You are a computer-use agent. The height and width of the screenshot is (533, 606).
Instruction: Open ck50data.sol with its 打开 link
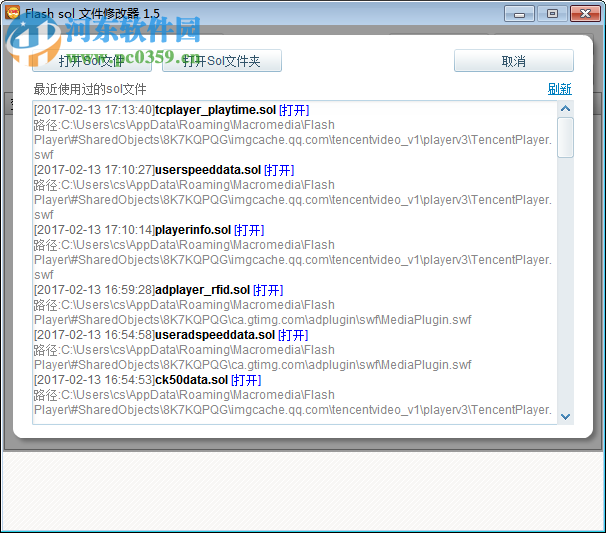(246, 380)
